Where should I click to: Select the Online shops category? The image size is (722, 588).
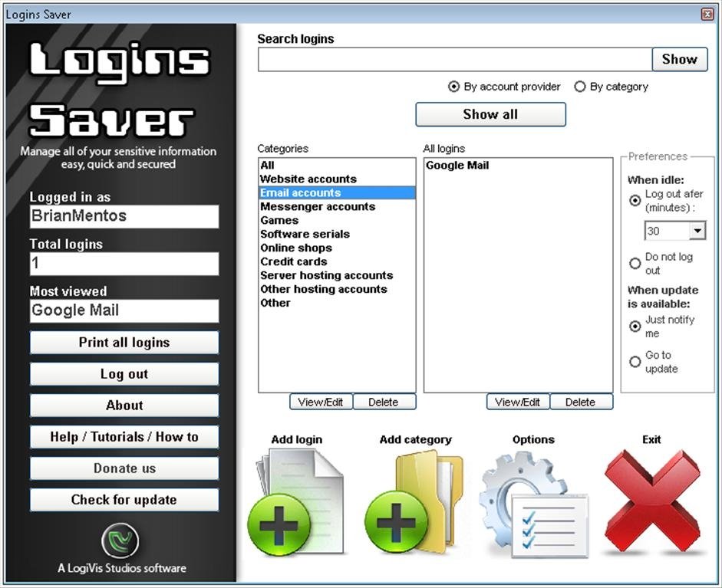(x=337, y=248)
